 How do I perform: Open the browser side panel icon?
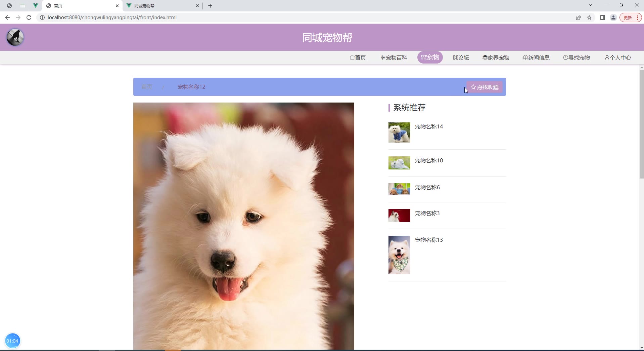[602, 17]
